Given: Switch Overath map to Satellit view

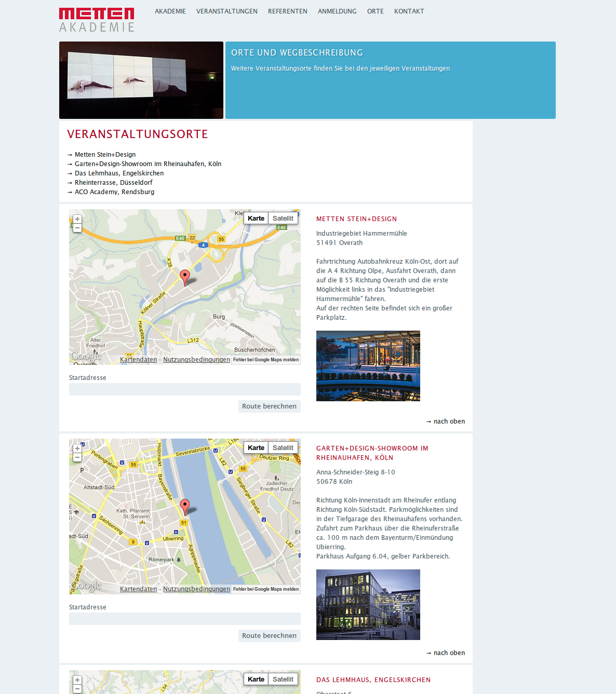Looking at the screenshot, I should (x=283, y=219).
